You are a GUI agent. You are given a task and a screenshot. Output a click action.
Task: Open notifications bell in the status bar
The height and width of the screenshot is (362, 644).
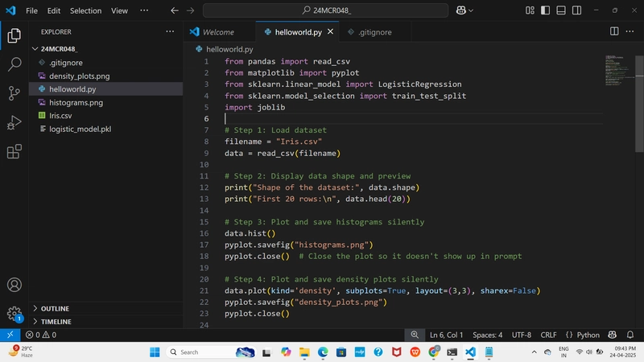point(630,335)
